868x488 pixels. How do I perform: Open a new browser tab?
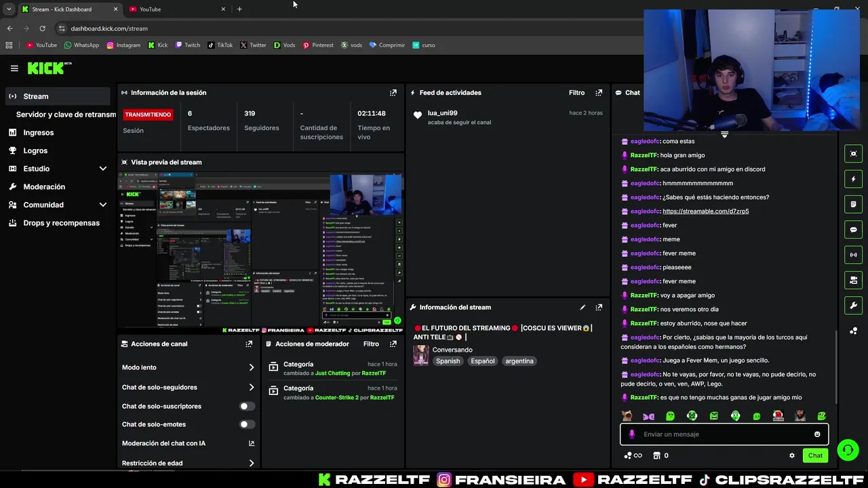(239, 9)
